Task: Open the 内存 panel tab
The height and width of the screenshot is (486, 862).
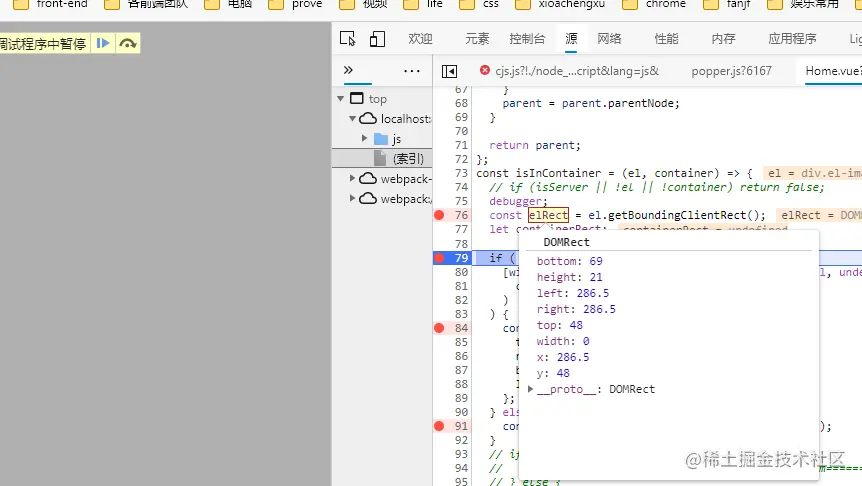Action: pyautogui.click(x=723, y=38)
